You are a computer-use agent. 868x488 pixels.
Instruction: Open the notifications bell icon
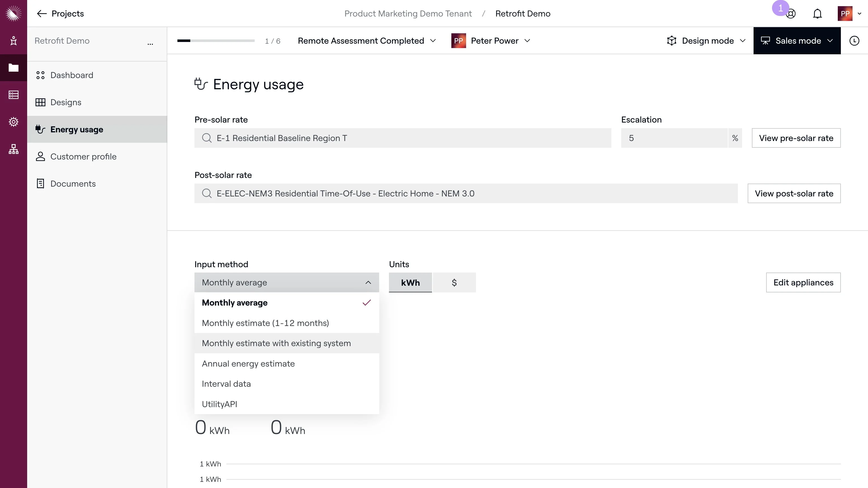(x=817, y=14)
